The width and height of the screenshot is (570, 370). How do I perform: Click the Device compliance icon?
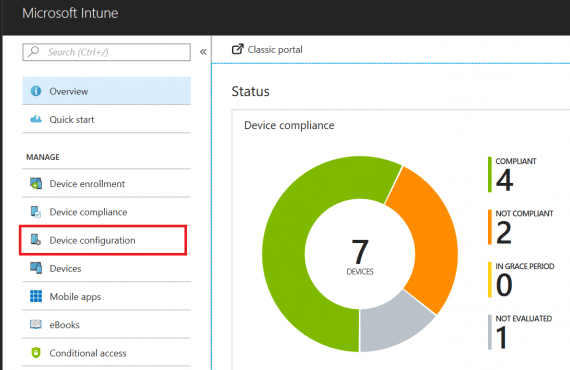coord(36,212)
